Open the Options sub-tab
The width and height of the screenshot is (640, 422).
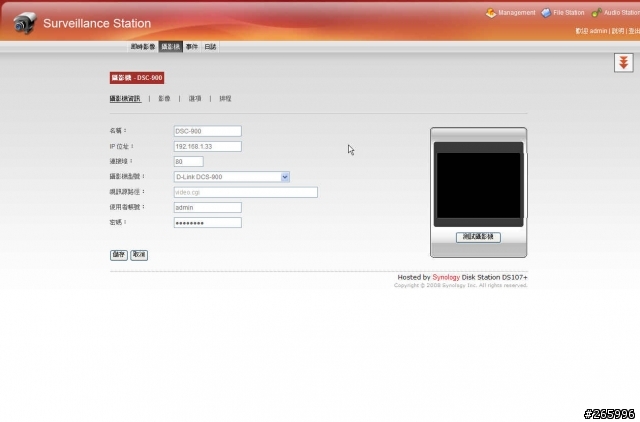(x=195, y=98)
